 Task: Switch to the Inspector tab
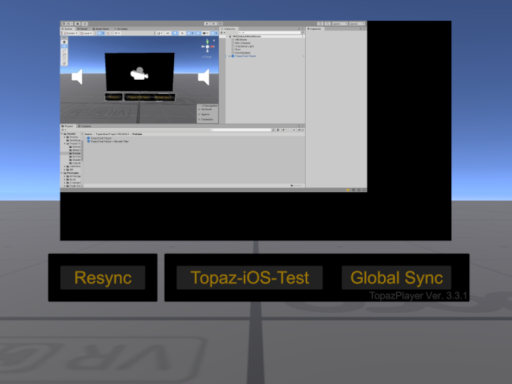[x=315, y=29]
